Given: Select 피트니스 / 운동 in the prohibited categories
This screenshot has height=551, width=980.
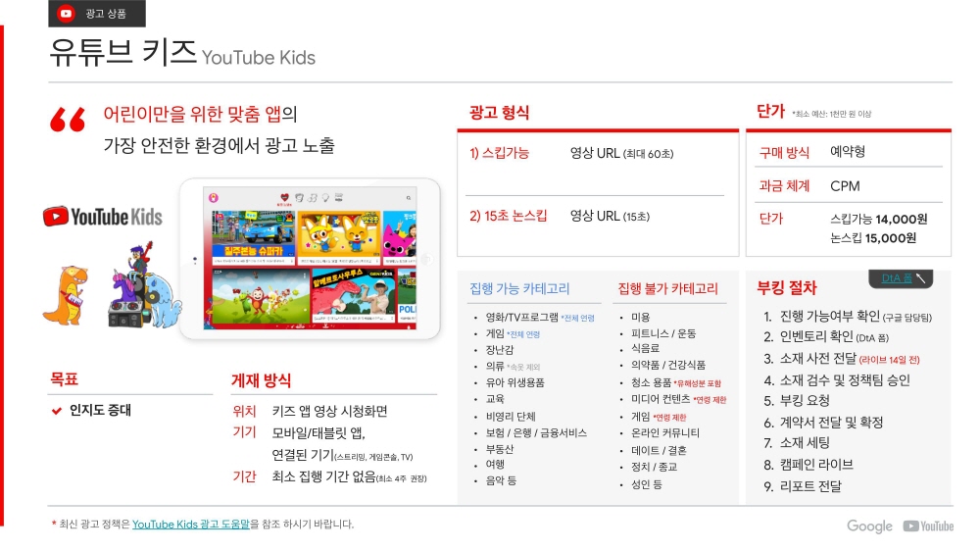Looking at the screenshot, I should (663, 334).
